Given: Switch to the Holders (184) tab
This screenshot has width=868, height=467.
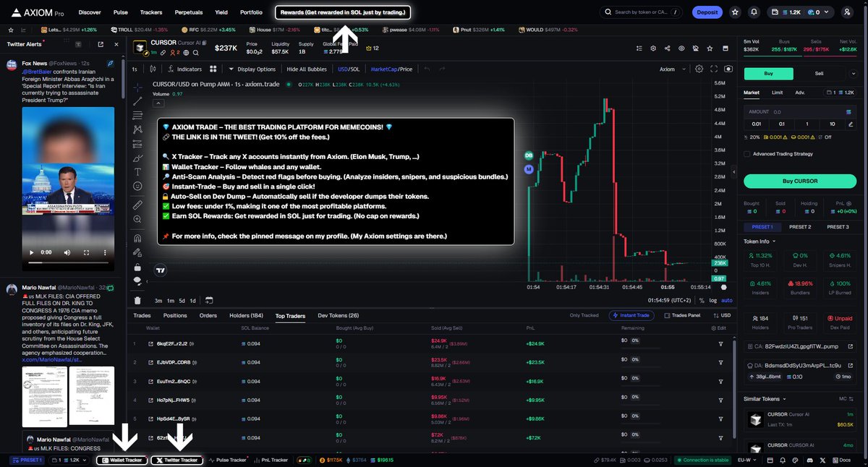Looking at the screenshot, I should (246, 315).
